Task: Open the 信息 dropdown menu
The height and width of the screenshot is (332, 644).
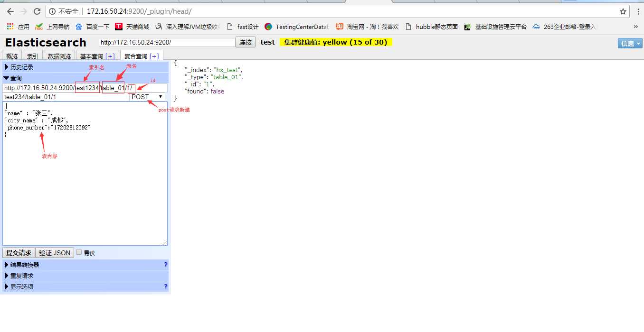Action: 630,43
